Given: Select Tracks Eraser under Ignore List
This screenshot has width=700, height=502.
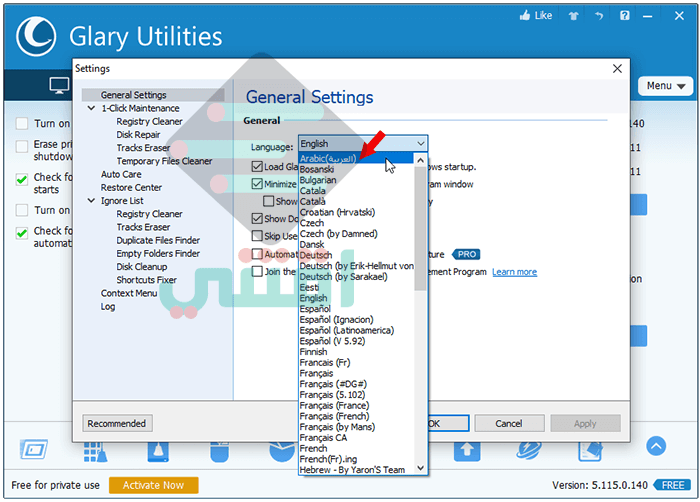Looking at the screenshot, I should point(143,227).
